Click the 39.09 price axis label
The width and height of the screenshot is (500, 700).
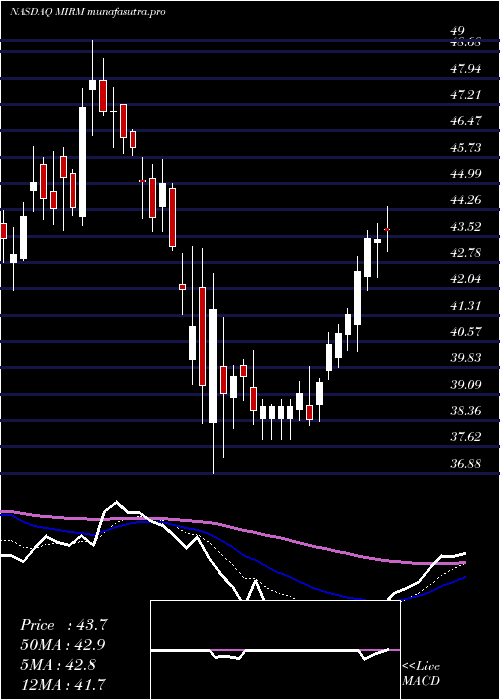[x=466, y=384]
